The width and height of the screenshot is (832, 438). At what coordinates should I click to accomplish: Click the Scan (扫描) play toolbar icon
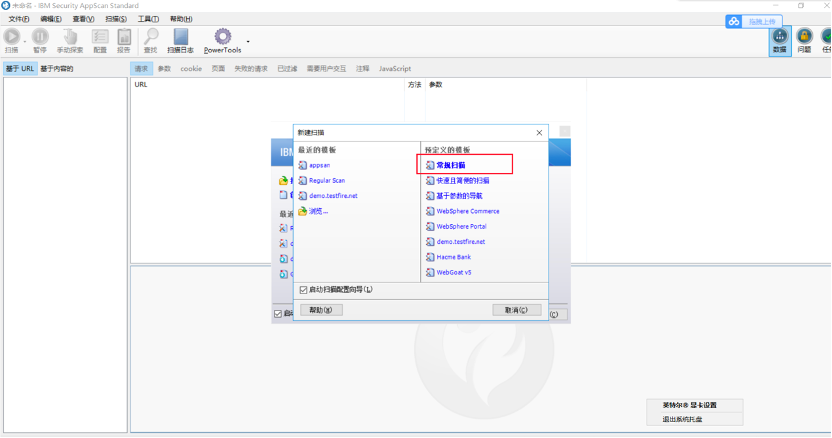click(x=12, y=37)
